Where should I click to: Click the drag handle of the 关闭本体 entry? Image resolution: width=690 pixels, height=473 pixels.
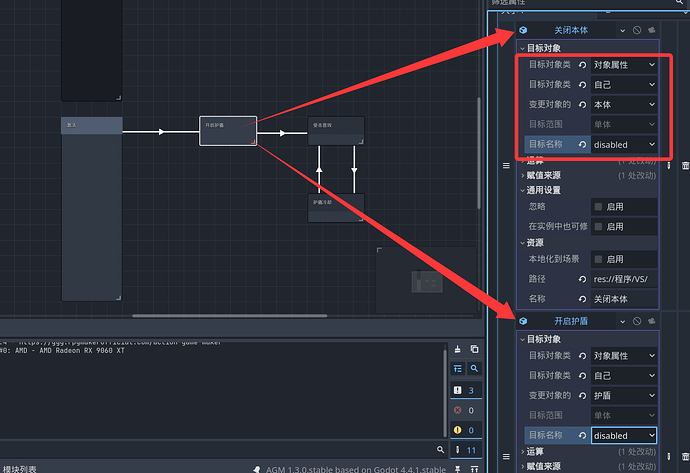pyautogui.click(x=506, y=165)
